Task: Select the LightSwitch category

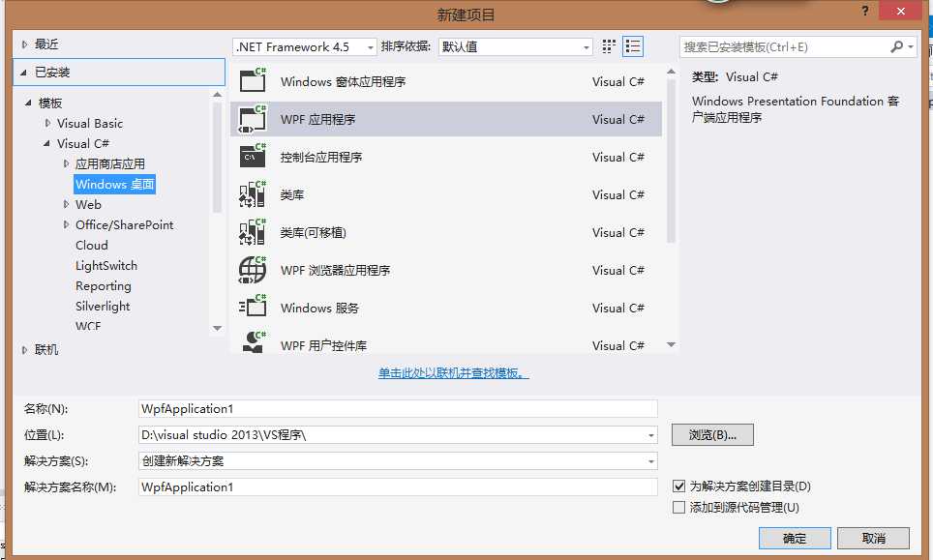Action: pos(106,266)
